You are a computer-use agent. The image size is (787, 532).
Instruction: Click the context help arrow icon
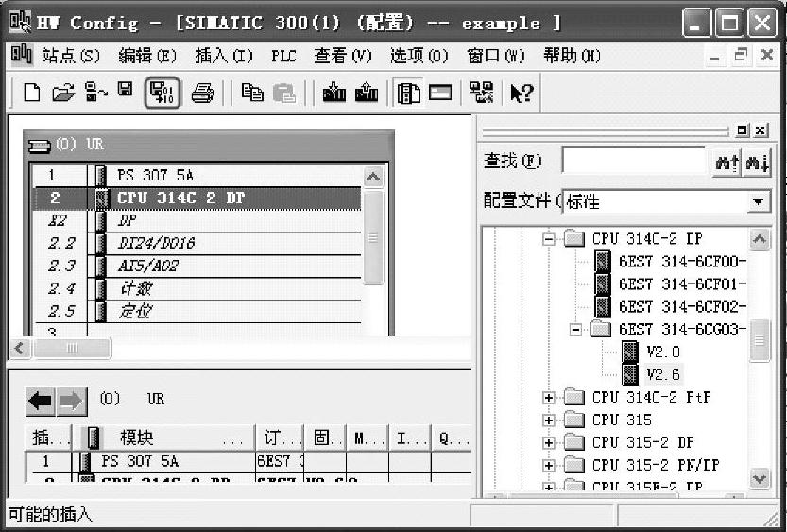click(522, 94)
